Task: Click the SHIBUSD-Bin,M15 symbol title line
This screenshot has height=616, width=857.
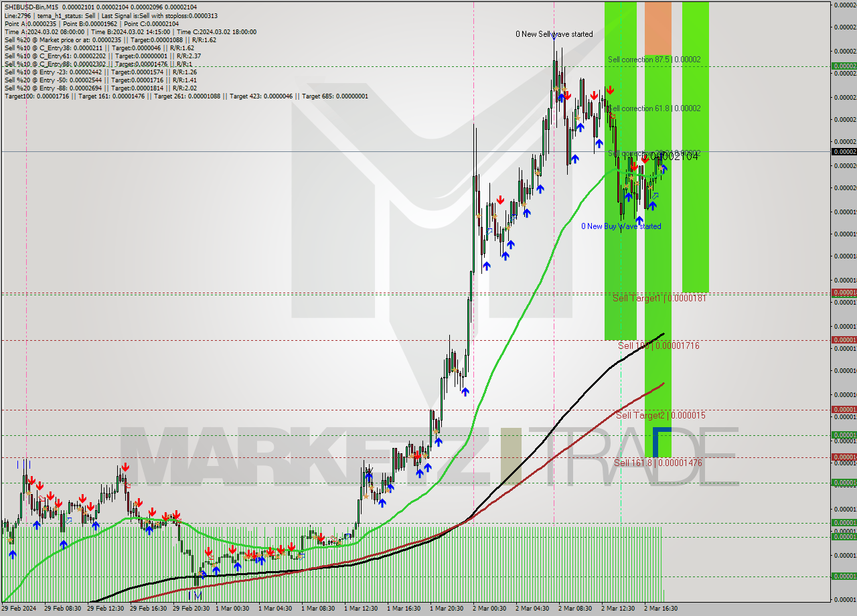Action: [x=100, y=7]
